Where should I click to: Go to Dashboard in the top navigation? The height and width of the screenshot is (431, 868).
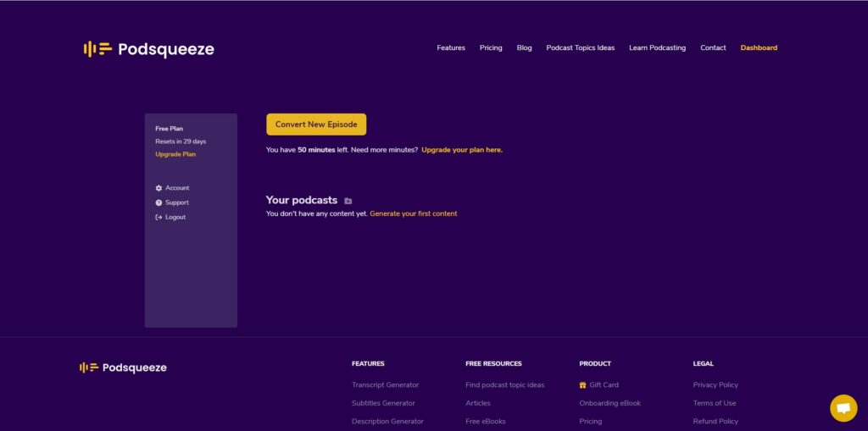coord(759,47)
